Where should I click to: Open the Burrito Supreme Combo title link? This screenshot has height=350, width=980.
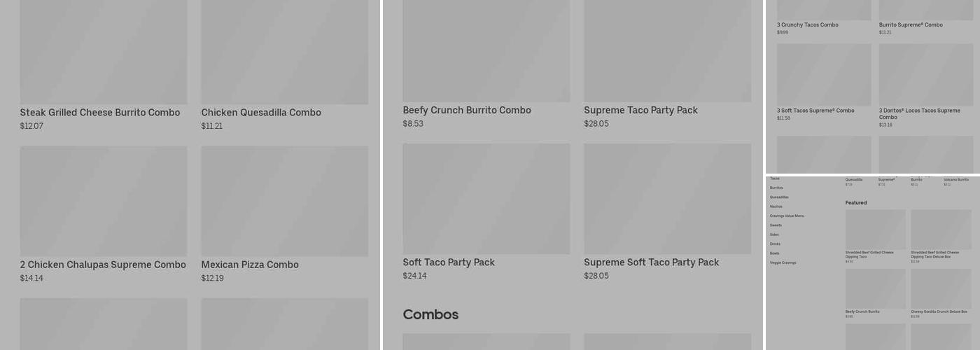[911, 25]
